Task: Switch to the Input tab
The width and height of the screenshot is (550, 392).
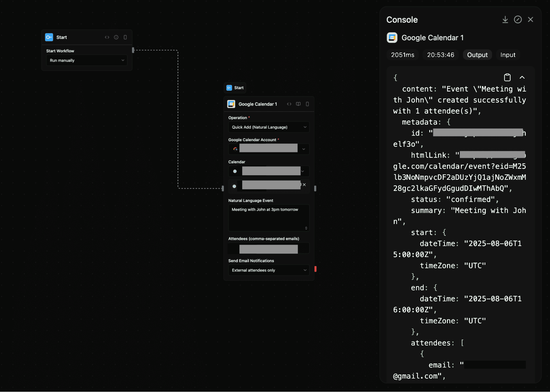Action: (508, 55)
